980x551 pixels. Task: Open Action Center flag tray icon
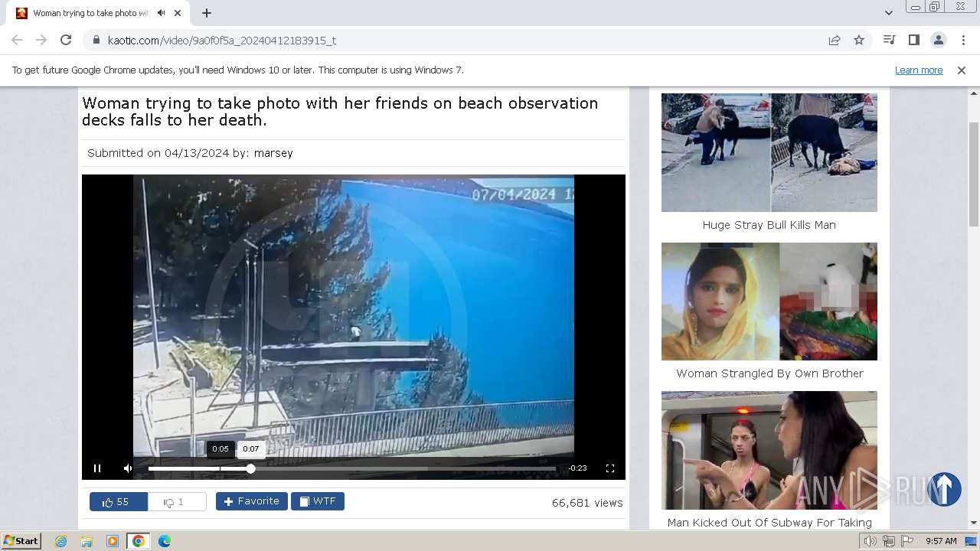point(907,541)
